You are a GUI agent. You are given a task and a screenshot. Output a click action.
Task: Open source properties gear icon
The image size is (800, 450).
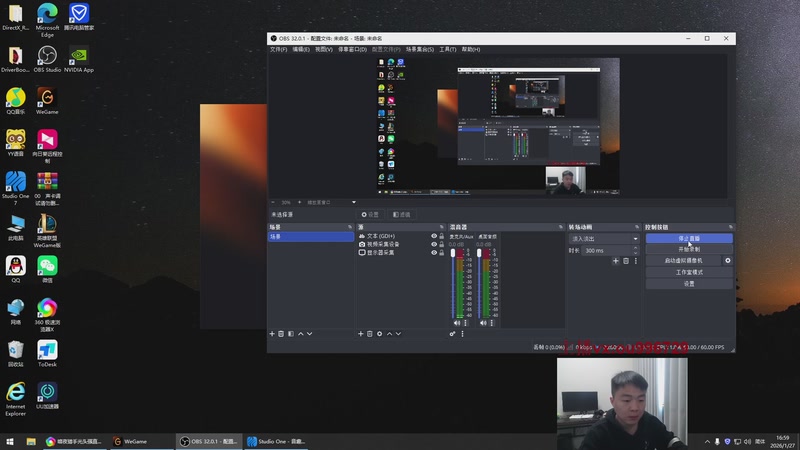pyautogui.click(x=380, y=334)
